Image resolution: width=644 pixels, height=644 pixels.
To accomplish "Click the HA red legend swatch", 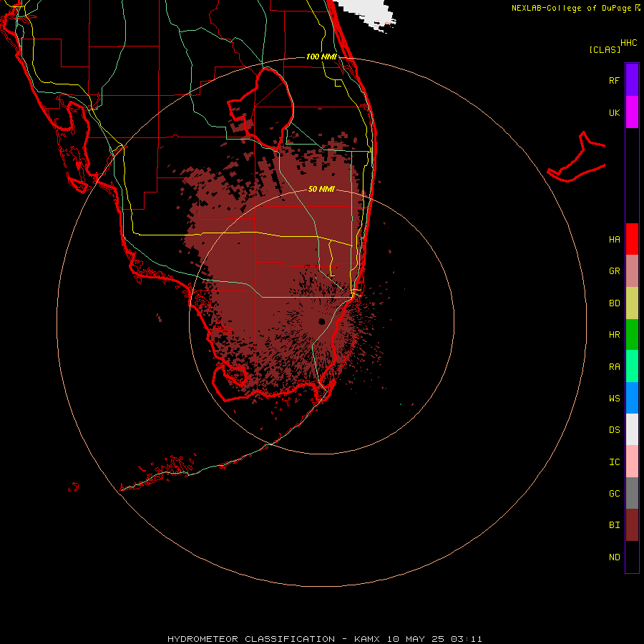I will pos(632,239).
